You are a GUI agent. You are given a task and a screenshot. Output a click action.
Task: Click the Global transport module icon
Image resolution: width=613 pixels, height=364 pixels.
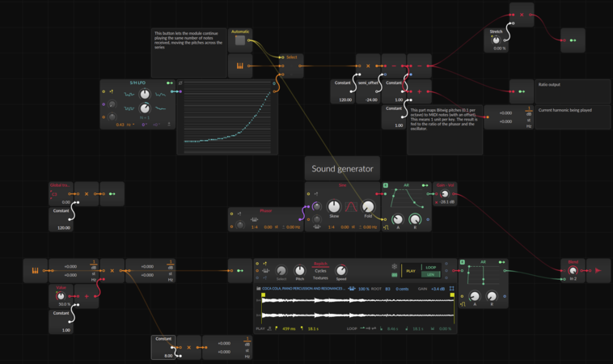point(54,193)
